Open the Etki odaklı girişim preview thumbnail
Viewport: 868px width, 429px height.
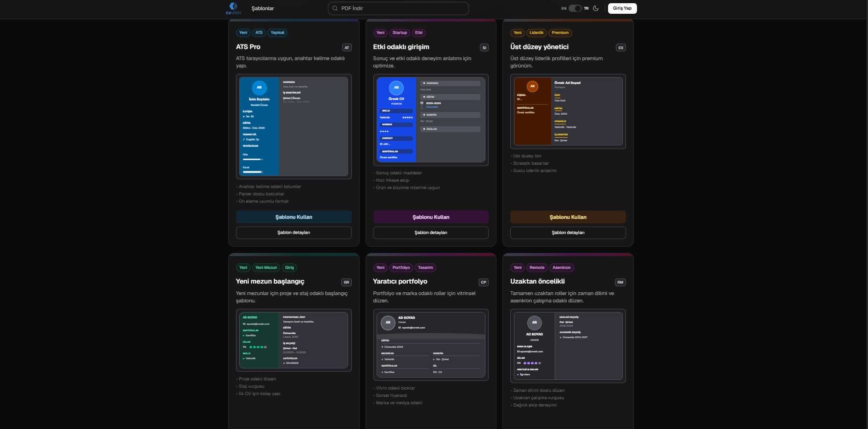tap(431, 120)
